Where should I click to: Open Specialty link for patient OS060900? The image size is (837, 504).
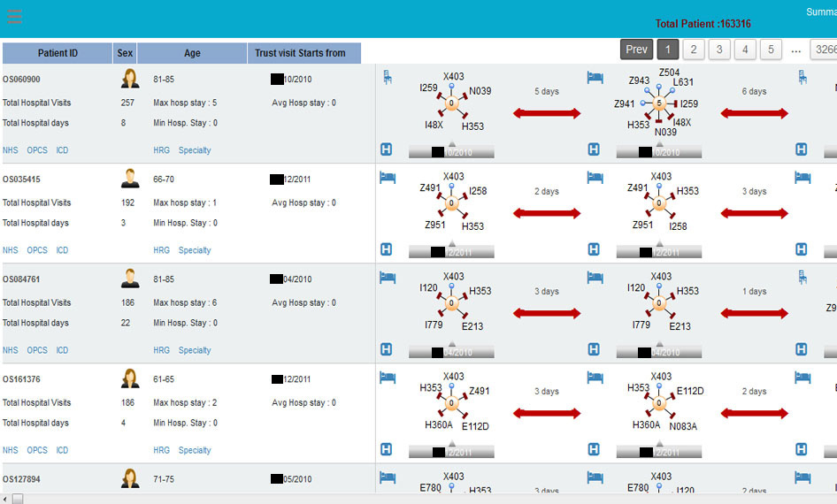pos(195,150)
